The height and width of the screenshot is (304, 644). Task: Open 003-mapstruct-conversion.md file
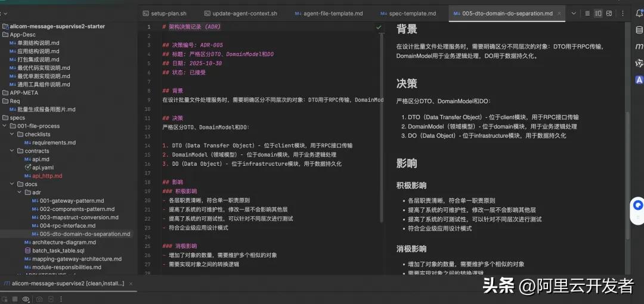[x=75, y=218]
